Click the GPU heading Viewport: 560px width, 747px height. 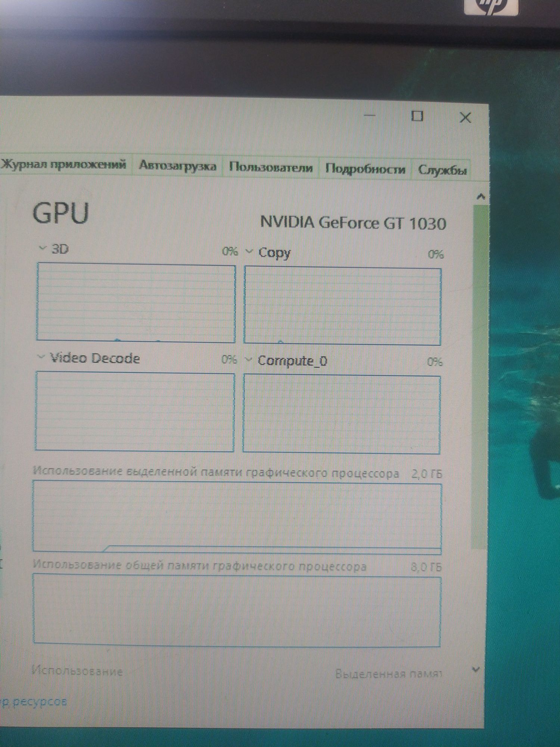(60, 213)
